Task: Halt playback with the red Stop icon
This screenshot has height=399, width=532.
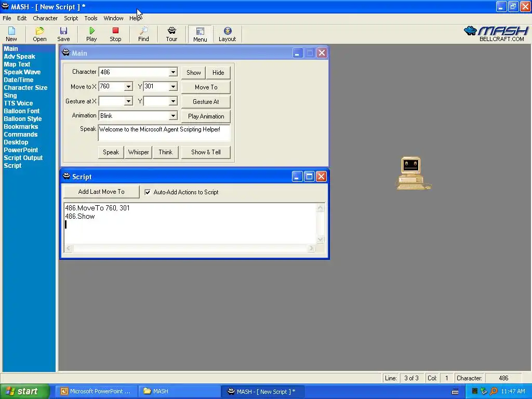Action: click(x=115, y=34)
